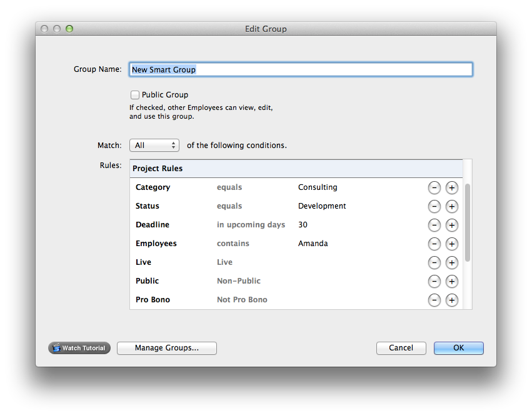Add a rule after Pro Bono with plus icon
Viewport: 532px width, 416px height.
click(451, 300)
